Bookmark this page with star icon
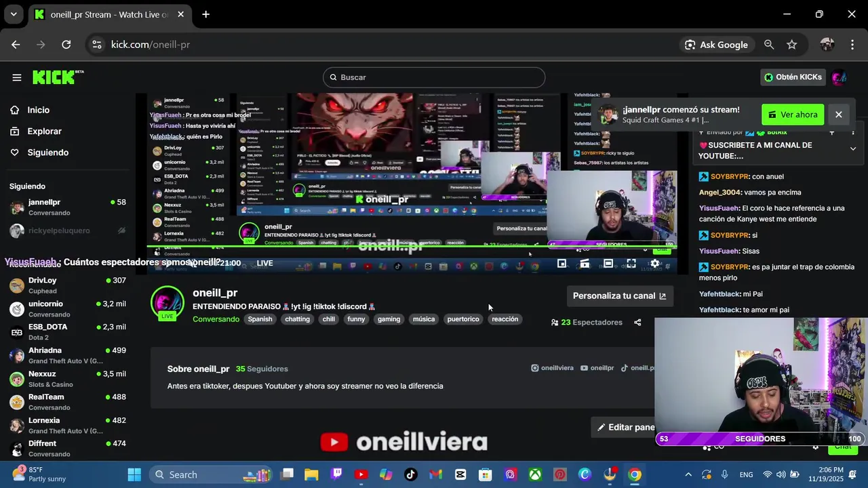 click(792, 45)
